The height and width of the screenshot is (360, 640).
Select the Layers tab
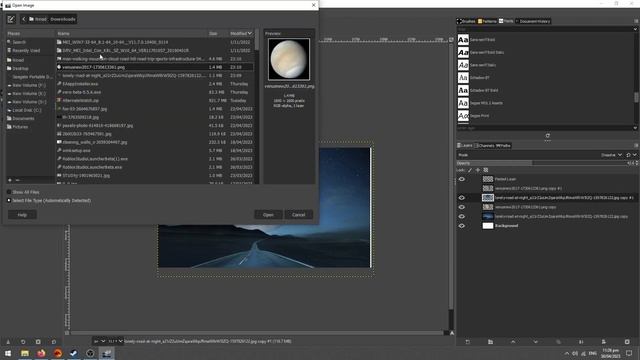tap(464, 146)
